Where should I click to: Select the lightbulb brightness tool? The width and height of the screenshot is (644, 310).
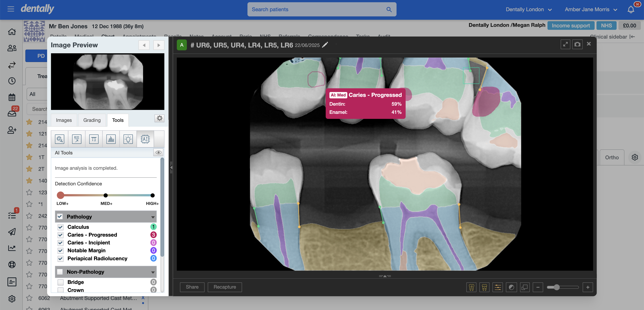(128, 139)
